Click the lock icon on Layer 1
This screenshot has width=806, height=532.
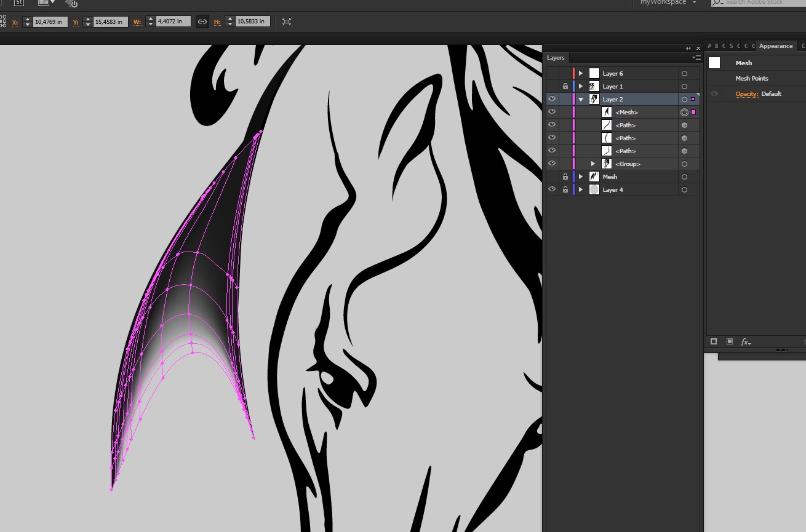565,87
